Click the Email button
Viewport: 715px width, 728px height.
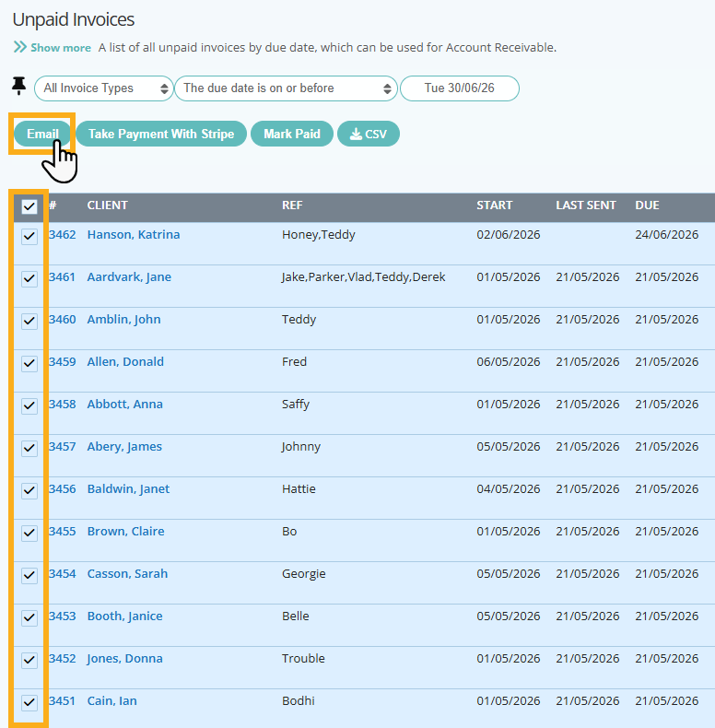[x=42, y=134]
